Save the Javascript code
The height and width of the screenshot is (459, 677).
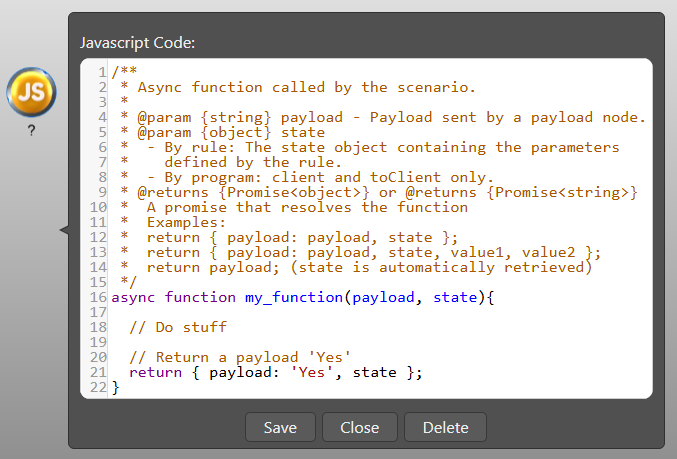[x=280, y=427]
